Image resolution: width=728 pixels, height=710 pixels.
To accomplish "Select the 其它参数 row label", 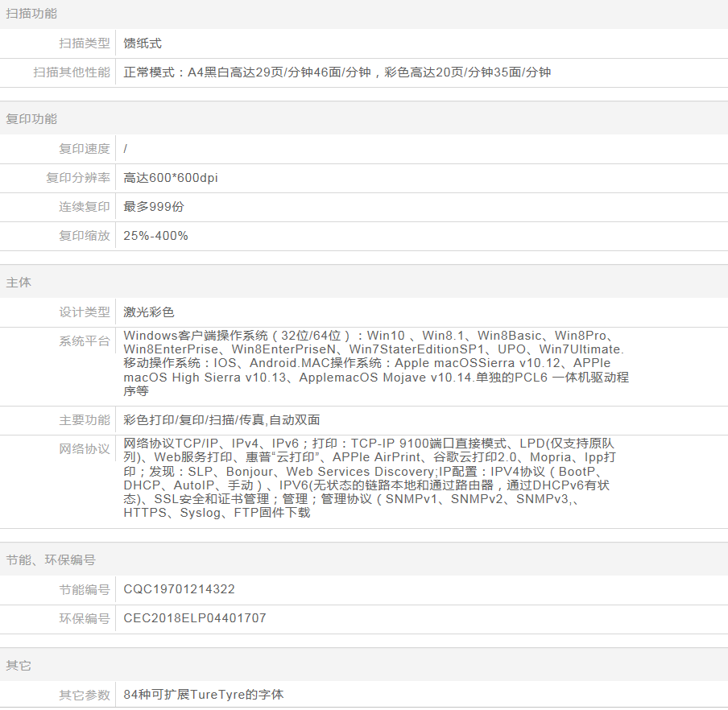I will 84,695.
